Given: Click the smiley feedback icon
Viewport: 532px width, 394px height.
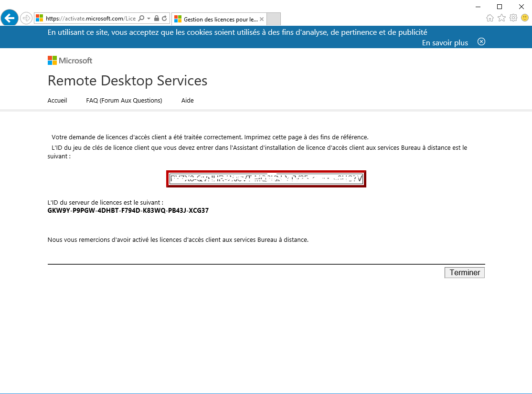Looking at the screenshot, I should (525, 18).
